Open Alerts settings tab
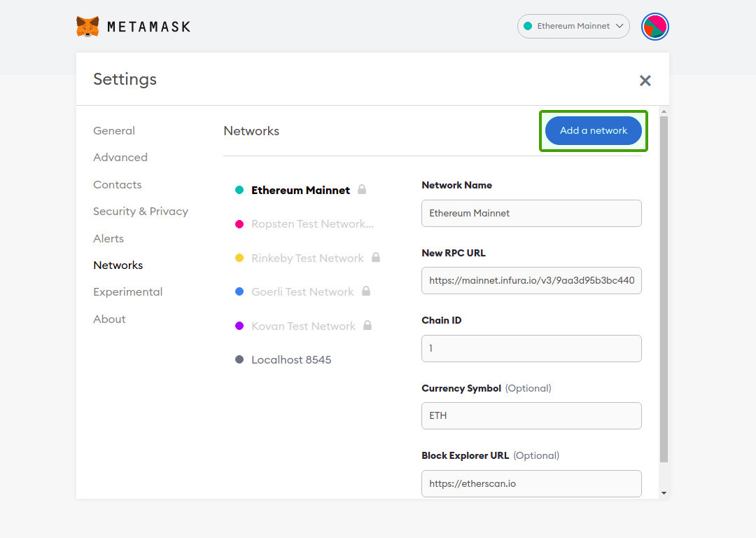 pos(108,238)
